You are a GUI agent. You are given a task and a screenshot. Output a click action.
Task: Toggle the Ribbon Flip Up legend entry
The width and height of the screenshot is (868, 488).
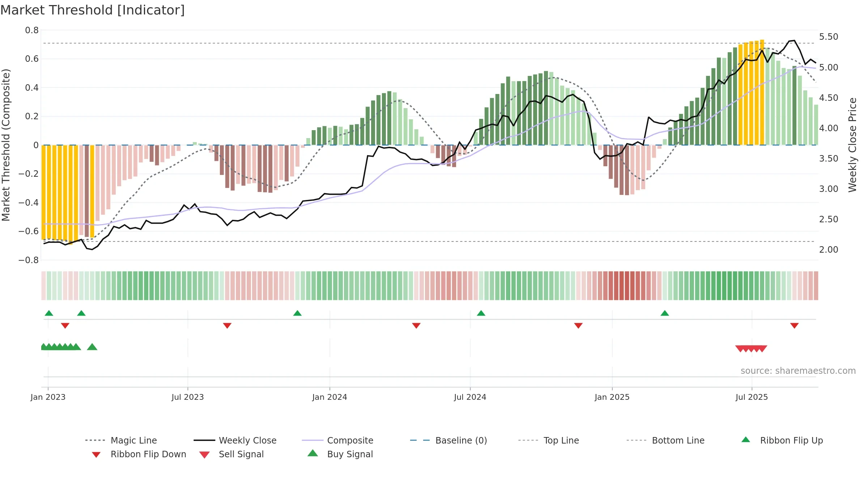coord(782,440)
